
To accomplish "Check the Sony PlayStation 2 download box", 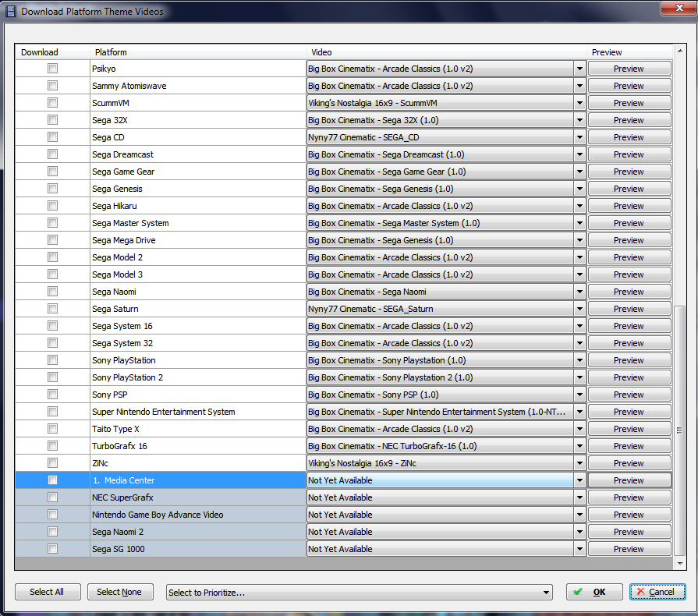I will pyautogui.click(x=52, y=377).
